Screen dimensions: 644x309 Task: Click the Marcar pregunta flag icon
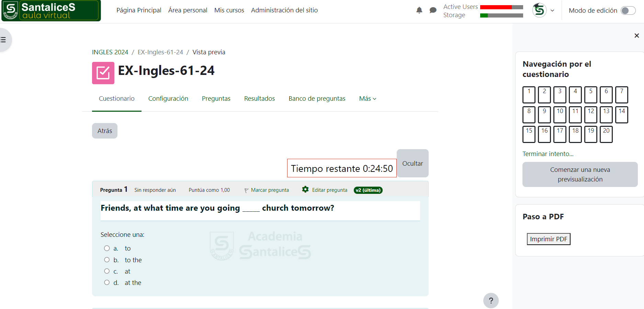[246, 190]
